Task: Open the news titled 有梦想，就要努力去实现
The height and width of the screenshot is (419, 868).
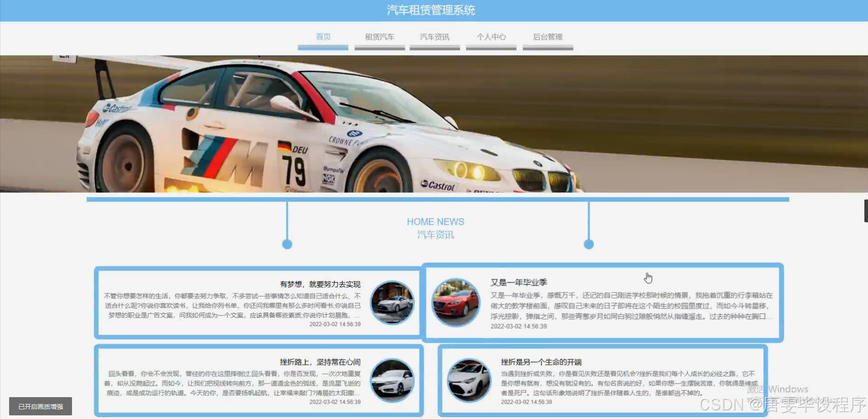Action: (x=320, y=284)
